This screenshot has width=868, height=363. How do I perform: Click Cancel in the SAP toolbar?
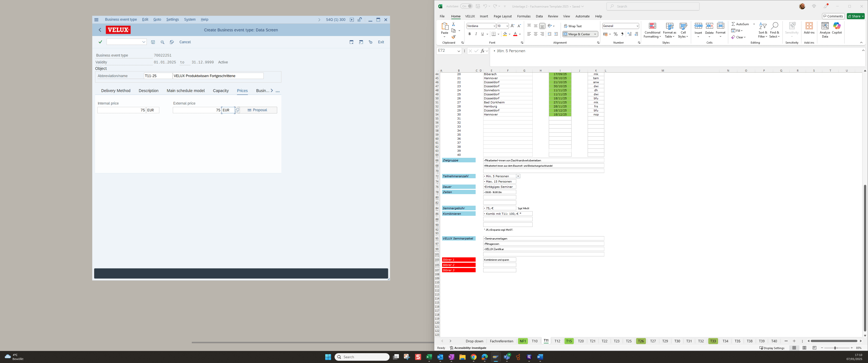tap(185, 42)
